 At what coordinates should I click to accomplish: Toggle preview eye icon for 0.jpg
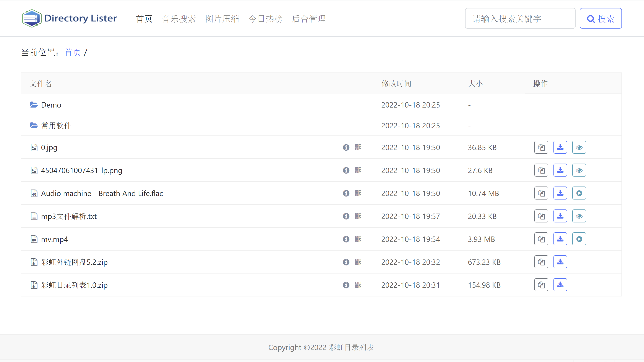point(579,147)
